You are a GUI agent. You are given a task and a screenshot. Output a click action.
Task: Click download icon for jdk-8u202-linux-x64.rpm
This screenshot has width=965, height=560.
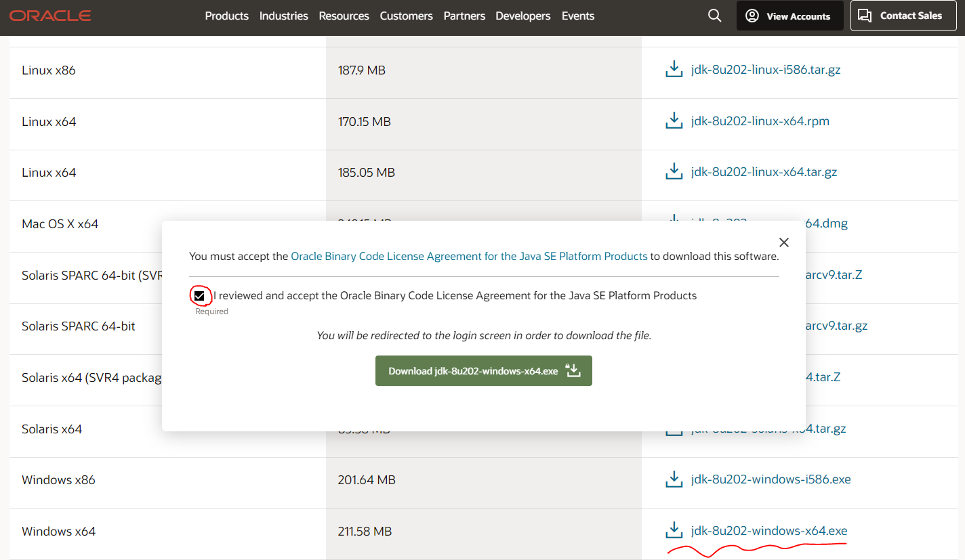[674, 121]
